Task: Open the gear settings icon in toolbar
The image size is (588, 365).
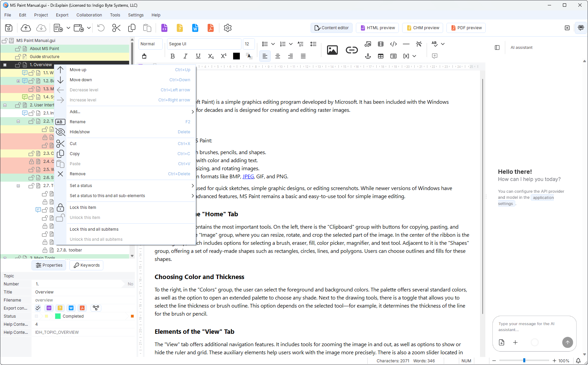Action: (x=228, y=28)
